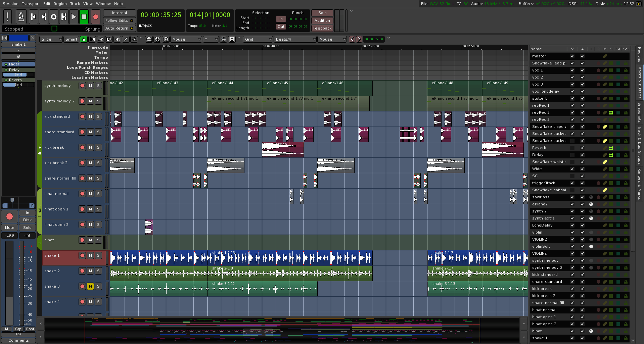Click the Zoom In magnifier icon

157,39
